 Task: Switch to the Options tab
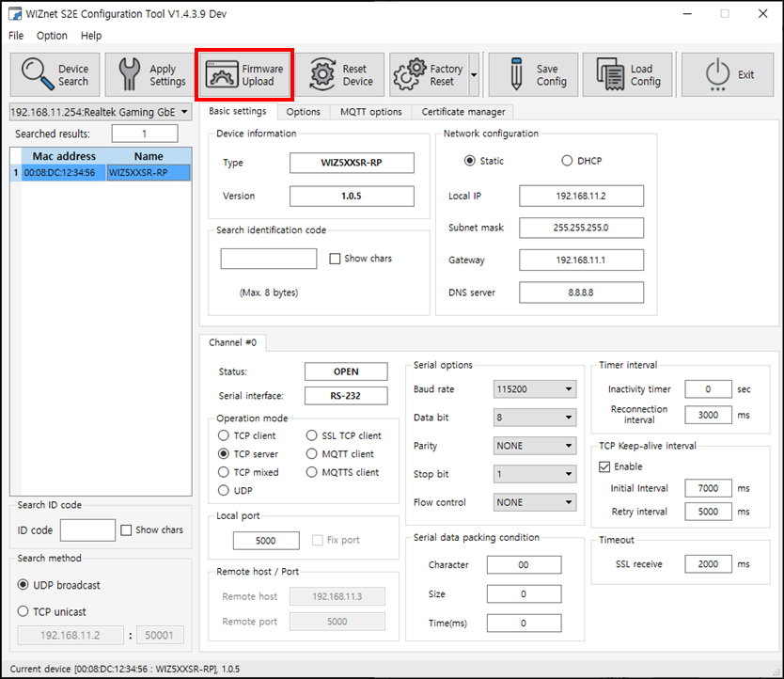tap(303, 112)
